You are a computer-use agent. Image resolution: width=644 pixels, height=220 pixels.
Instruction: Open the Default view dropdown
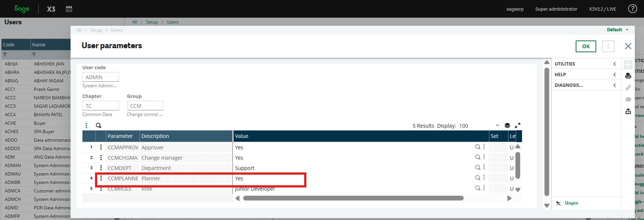(x=618, y=30)
